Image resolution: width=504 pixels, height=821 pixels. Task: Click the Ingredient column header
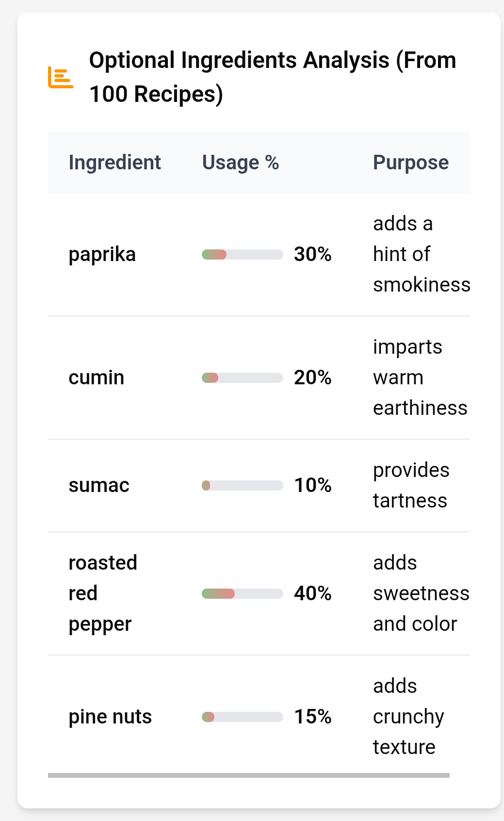[114, 163]
